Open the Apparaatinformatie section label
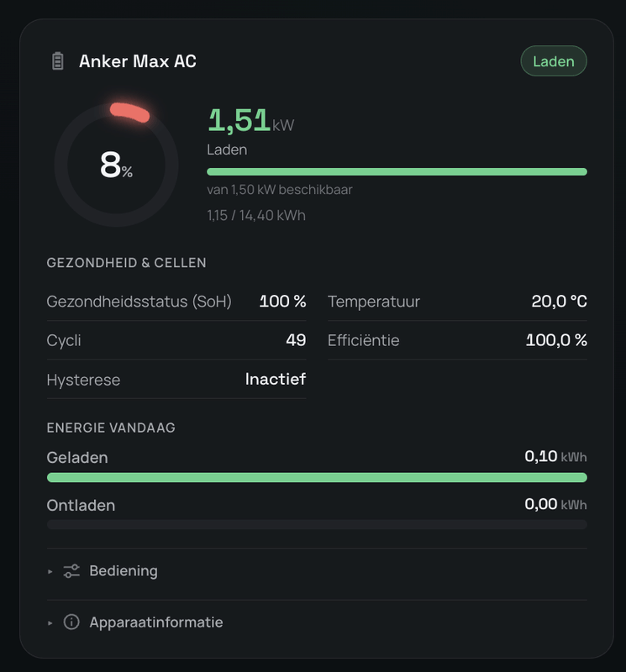 156,622
